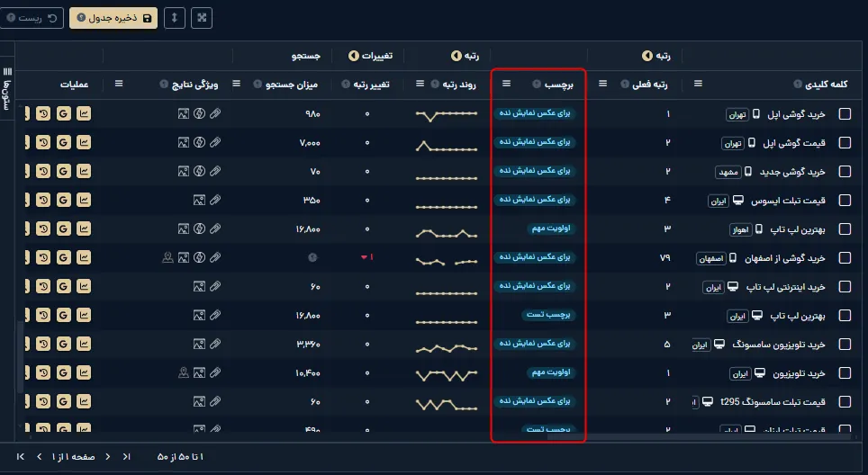View rank history for قیمت تبلت سامسونگ t295 row
The image size is (868, 475).
(x=43, y=401)
